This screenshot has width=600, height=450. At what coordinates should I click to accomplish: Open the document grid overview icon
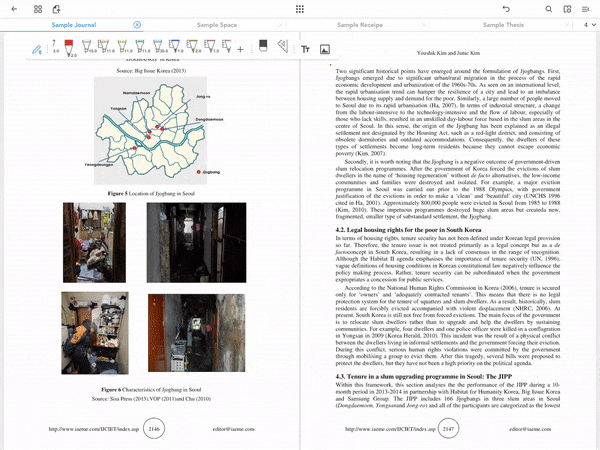coord(38,9)
